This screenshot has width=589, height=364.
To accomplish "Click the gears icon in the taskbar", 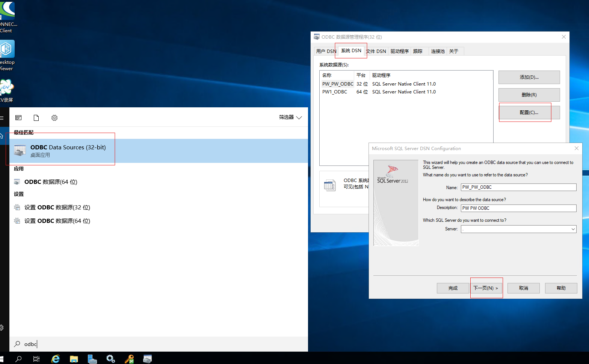I will [110, 359].
